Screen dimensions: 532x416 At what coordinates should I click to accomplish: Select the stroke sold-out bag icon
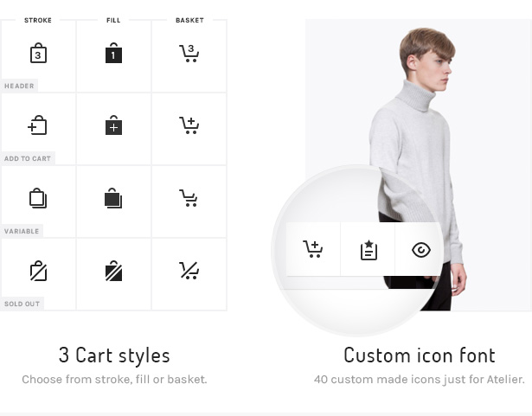coord(37,271)
